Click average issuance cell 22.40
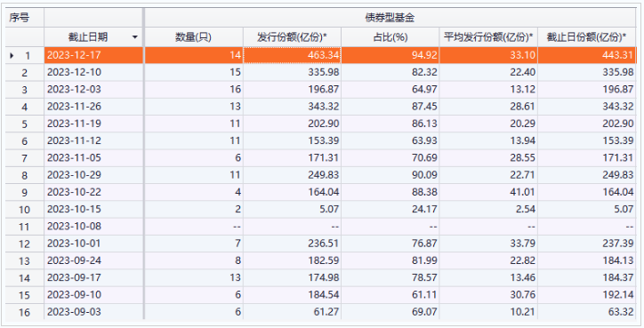This screenshot has width=644, height=328. 488,72
